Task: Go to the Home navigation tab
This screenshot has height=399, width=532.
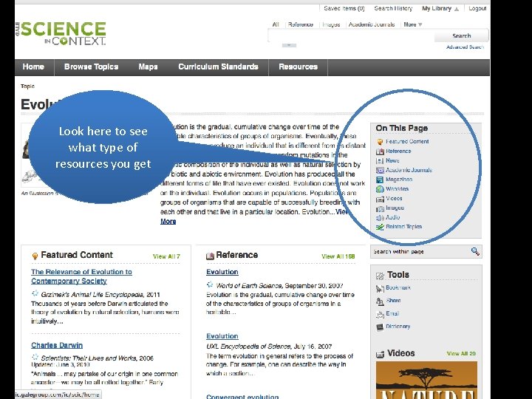Action: point(33,66)
